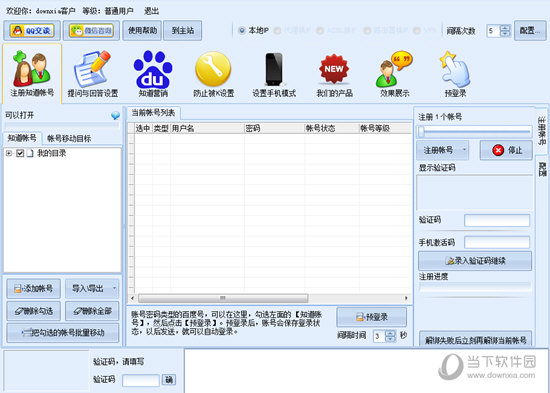
Task: Expand the 我的目录 tree node
Action: 9,153
